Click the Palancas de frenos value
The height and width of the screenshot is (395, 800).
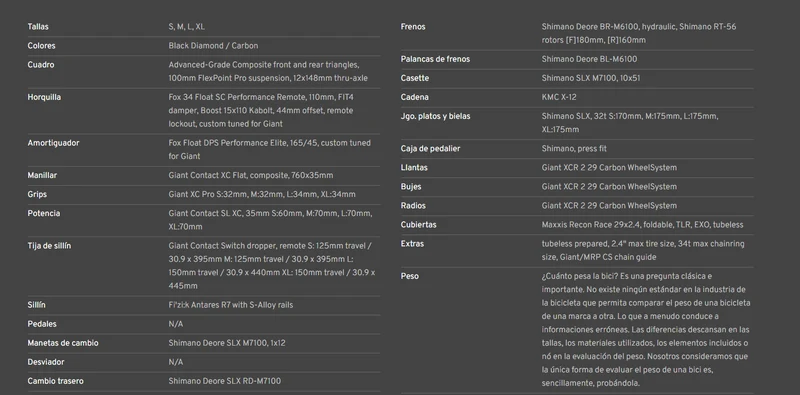click(589, 59)
